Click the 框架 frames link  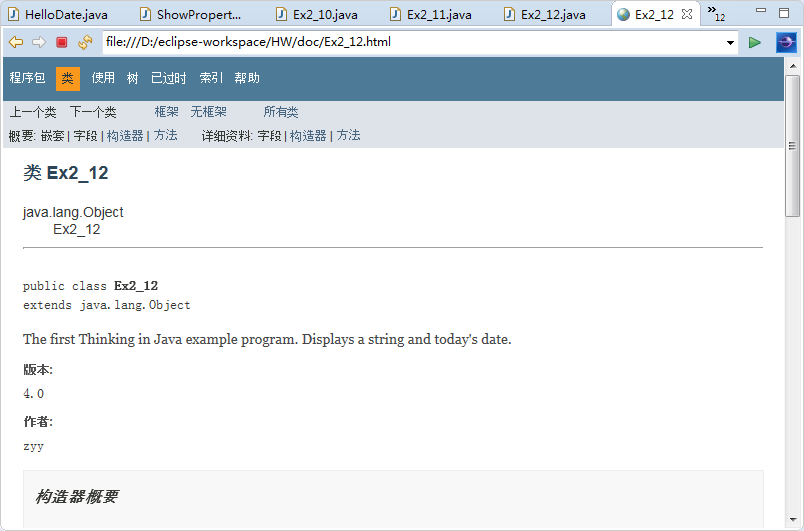pos(167,112)
